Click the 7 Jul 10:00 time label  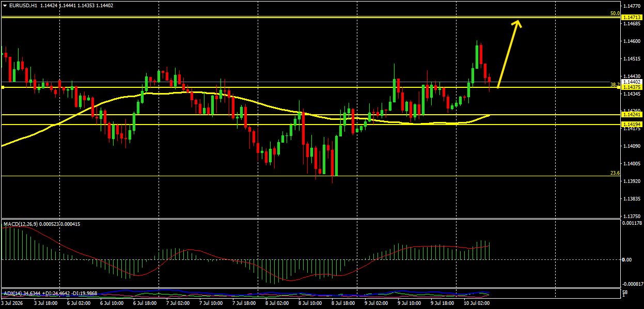pyautogui.click(x=212, y=303)
